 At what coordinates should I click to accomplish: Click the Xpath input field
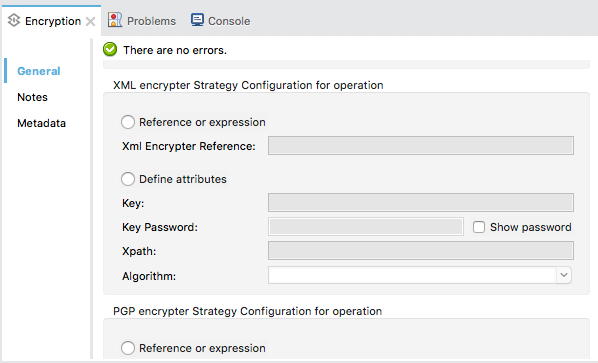421,251
